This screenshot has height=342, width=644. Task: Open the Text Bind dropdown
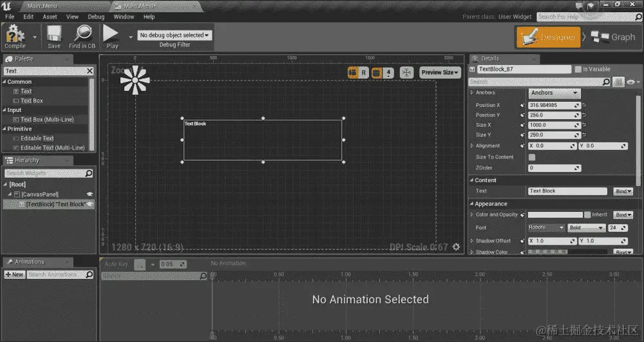pos(623,191)
